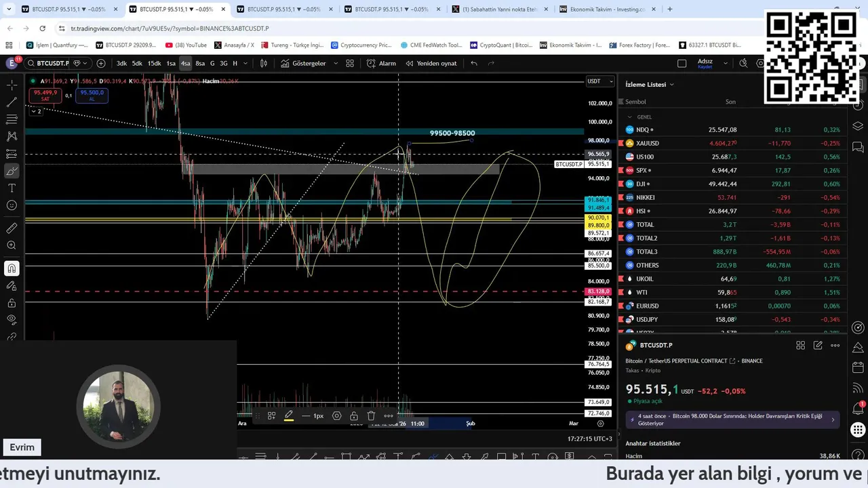Open the patterns tool in left toolbar
The image size is (868, 488).
pyautogui.click(x=12, y=136)
